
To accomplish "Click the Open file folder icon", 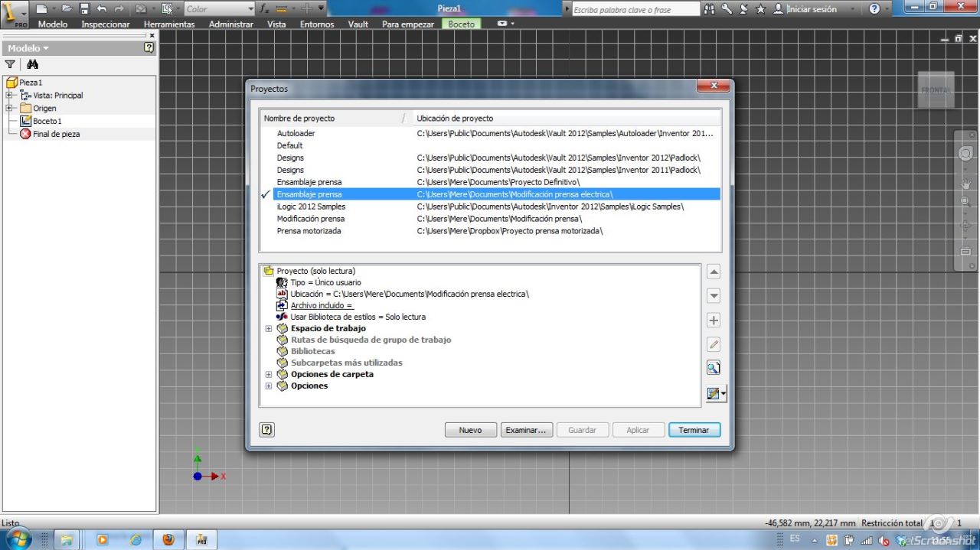I will [x=67, y=9].
